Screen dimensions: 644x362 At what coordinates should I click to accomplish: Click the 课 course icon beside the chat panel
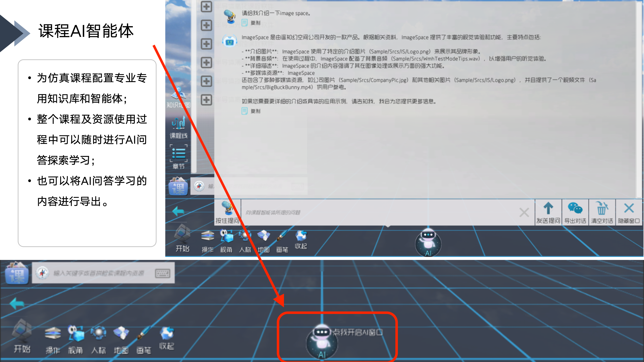coord(178,186)
